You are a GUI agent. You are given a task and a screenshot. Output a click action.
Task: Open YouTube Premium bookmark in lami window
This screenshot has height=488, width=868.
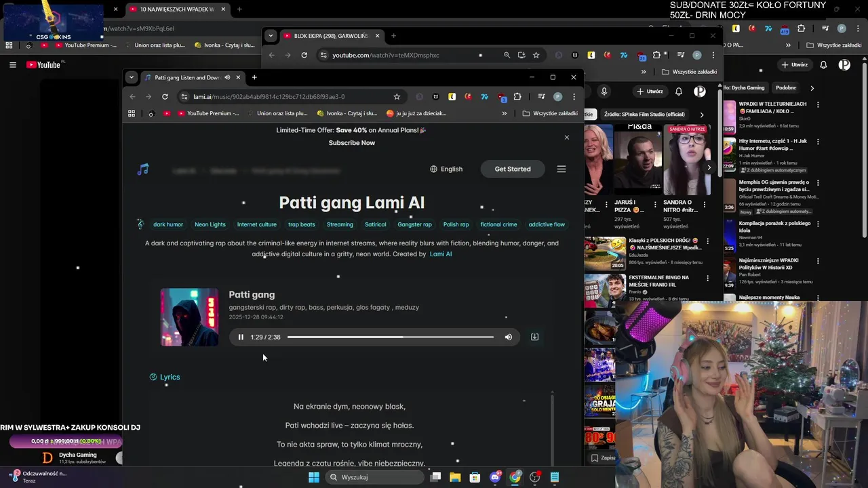(x=208, y=113)
